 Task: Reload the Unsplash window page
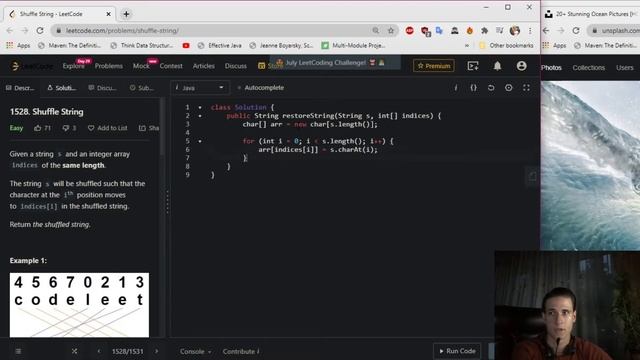click(576, 31)
